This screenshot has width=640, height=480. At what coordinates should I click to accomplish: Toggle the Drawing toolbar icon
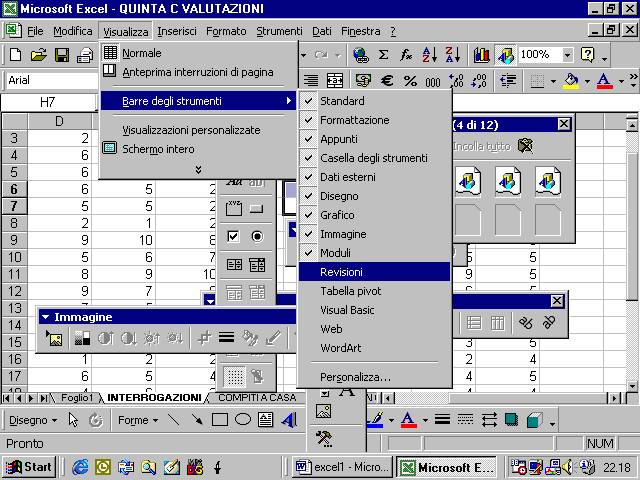[x=505, y=55]
